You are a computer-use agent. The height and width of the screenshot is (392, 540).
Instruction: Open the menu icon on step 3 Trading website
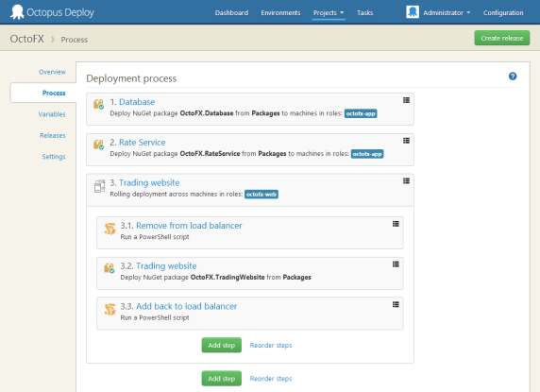pos(406,180)
